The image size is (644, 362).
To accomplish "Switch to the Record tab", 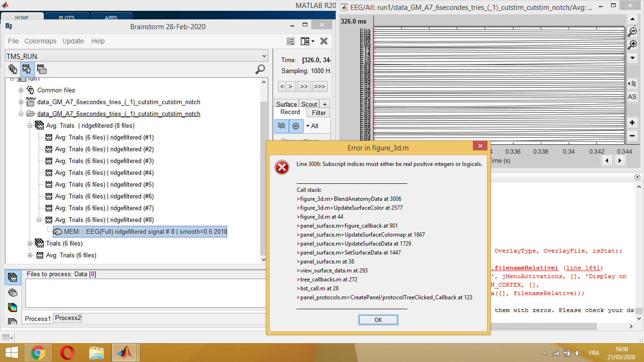I will click(x=290, y=112).
